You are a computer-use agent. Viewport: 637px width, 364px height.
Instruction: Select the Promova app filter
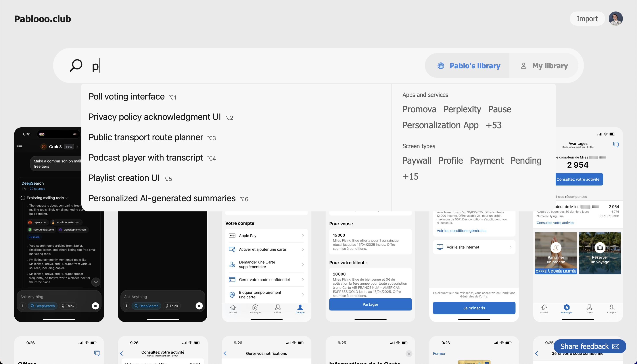[419, 109]
